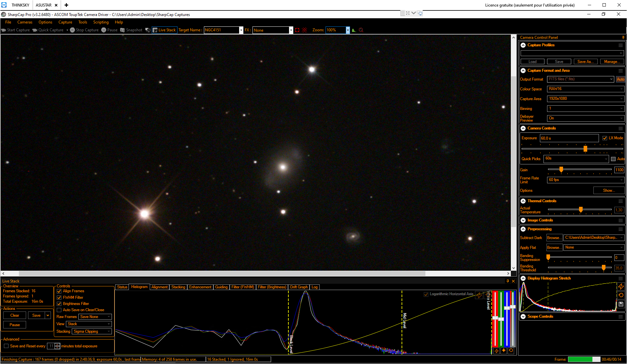Click the monitor icon next to Snapshot
The image size is (627, 364).
[148, 30]
